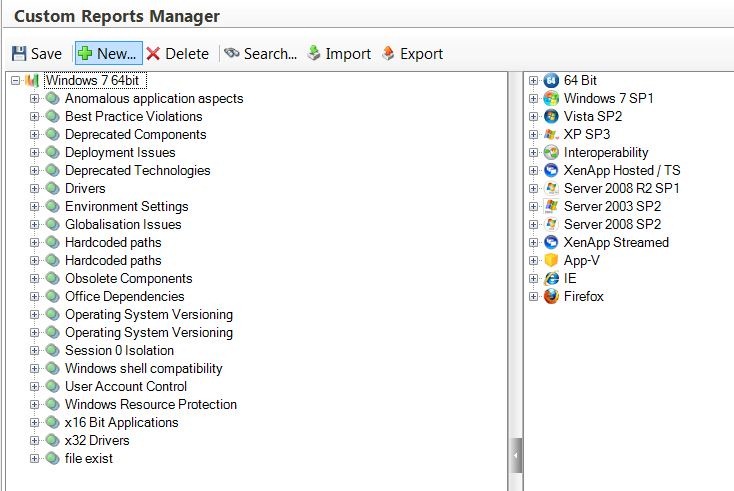Click the Save toolbar button
Image resolution: width=734 pixels, height=491 pixels.
[37, 53]
